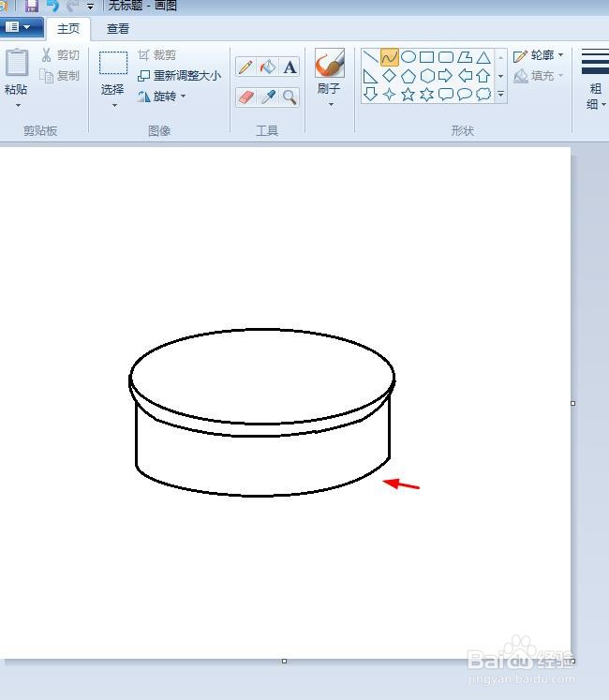The width and height of the screenshot is (609, 700).
Task: Open the 旋转 rotate dropdown
Action: click(162, 96)
